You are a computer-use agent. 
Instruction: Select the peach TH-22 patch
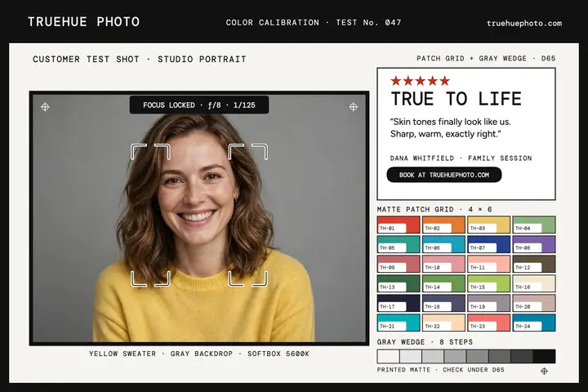click(443, 323)
